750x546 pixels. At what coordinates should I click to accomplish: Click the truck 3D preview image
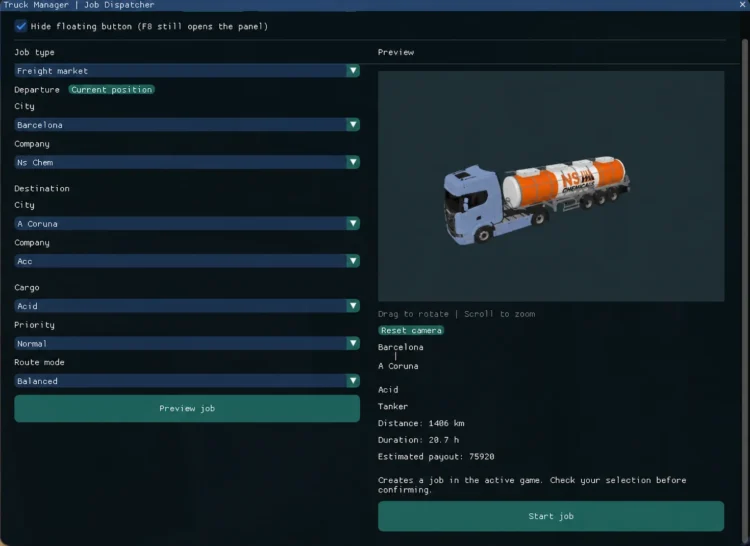tap(551, 186)
